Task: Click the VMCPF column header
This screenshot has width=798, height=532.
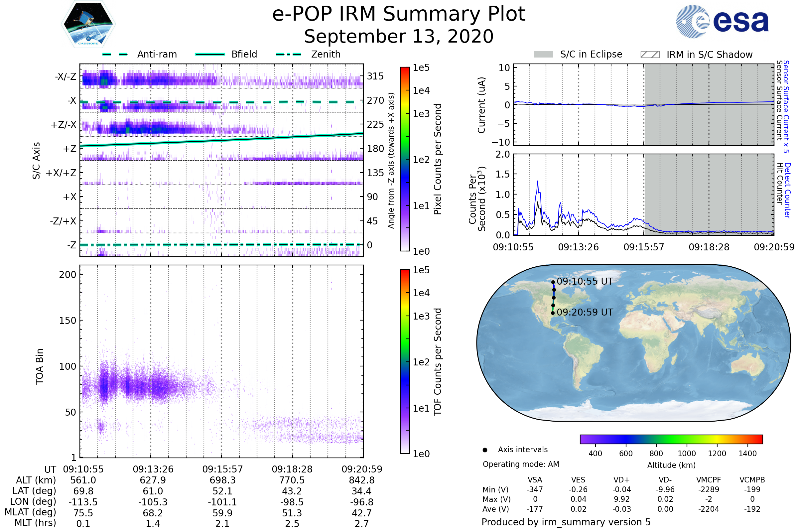Action: 709,480
